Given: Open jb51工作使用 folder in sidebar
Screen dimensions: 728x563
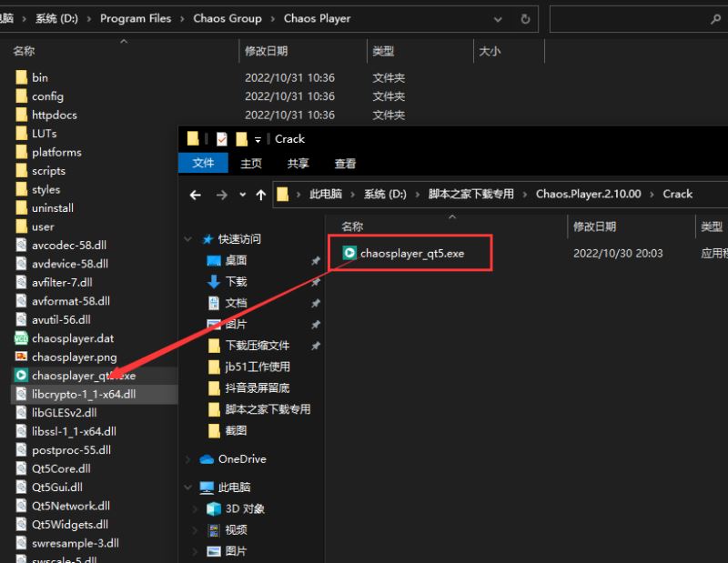Looking at the screenshot, I should click(x=258, y=367).
